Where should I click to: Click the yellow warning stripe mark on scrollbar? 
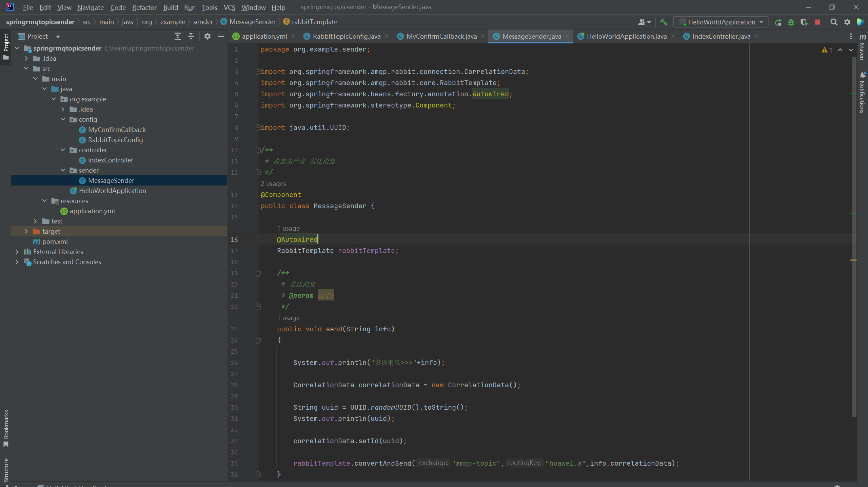pyautogui.click(x=853, y=260)
